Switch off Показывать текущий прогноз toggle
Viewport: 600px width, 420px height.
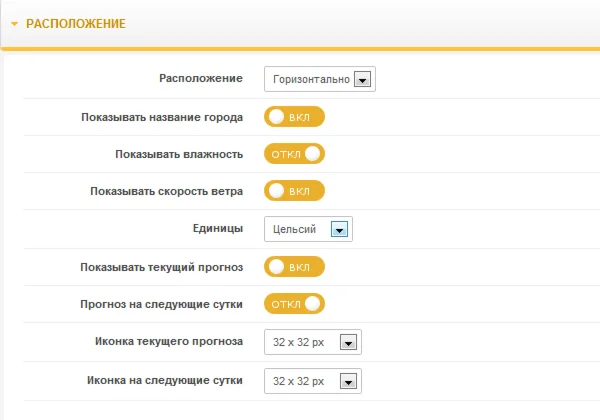(295, 267)
